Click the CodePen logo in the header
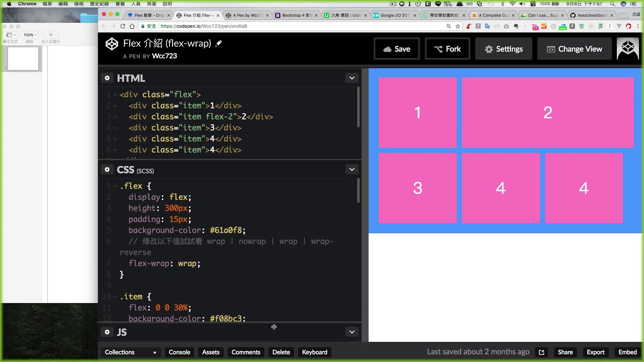Screen dimensions: 644x362 pos(112,44)
